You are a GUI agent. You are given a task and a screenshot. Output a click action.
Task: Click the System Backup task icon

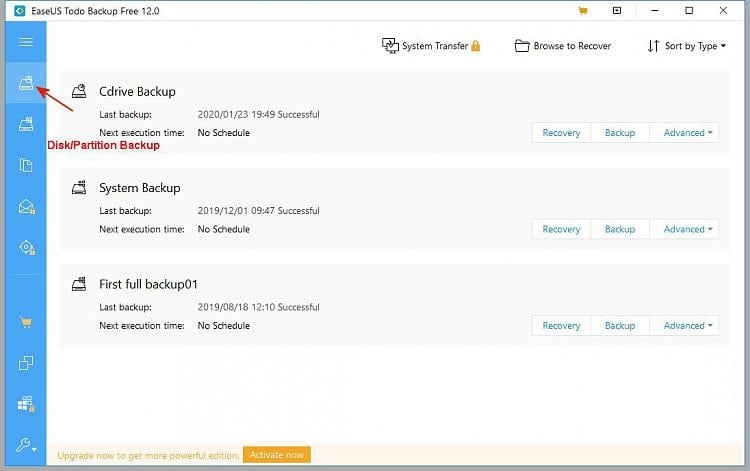79,187
